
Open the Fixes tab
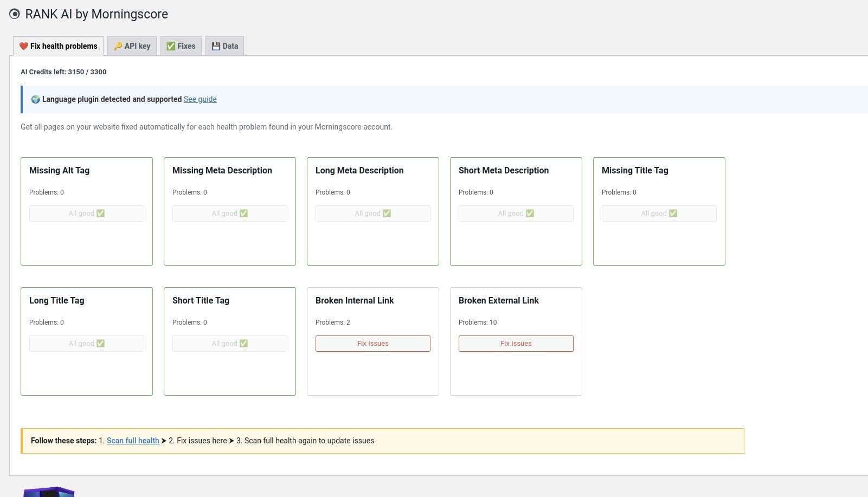tap(181, 46)
